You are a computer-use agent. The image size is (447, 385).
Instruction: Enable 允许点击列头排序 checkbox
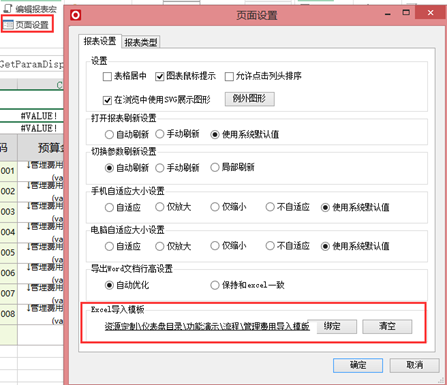pyautogui.click(x=229, y=77)
